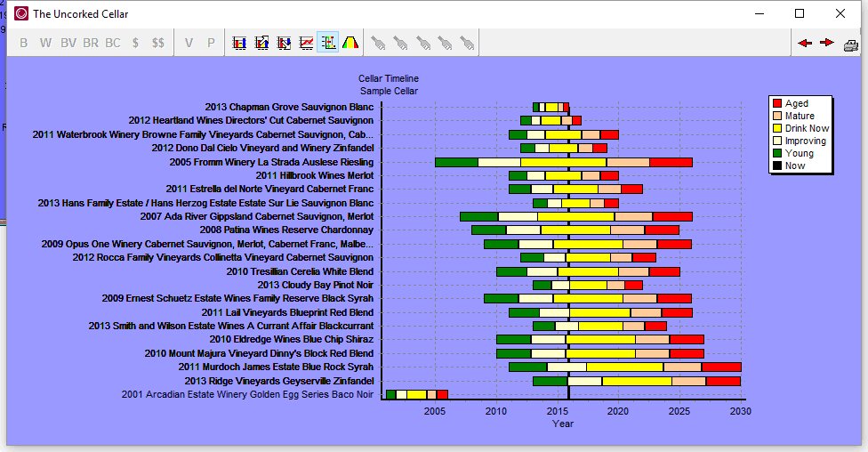Click the Ridge Geyserville yellow Drink Now bar
The image size is (868, 452).
coord(637,381)
